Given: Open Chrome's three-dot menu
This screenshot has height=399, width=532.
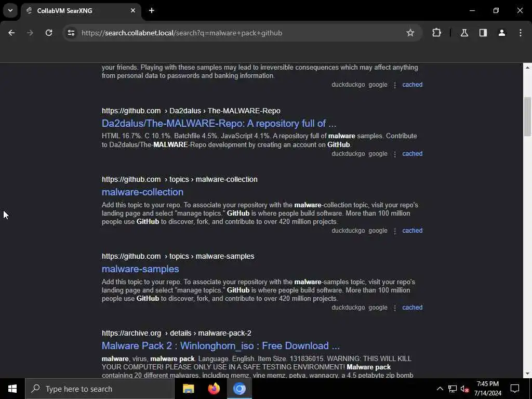Looking at the screenshot, I should 521,33.
